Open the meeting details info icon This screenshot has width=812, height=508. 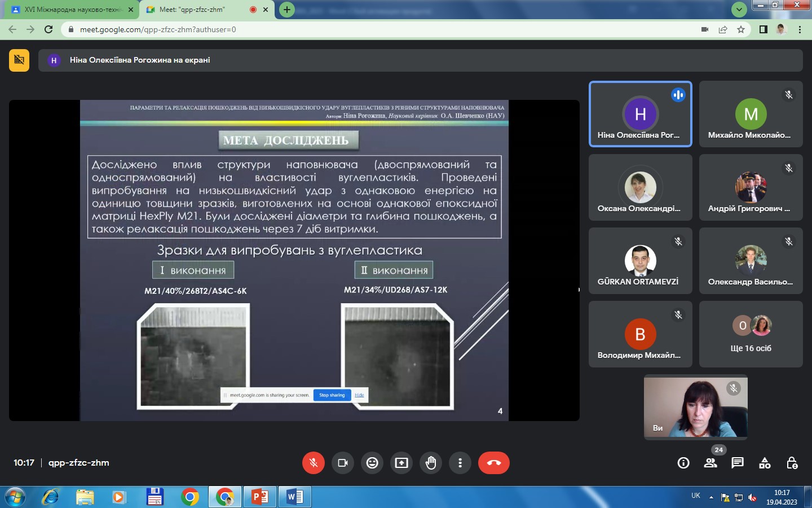683,463
